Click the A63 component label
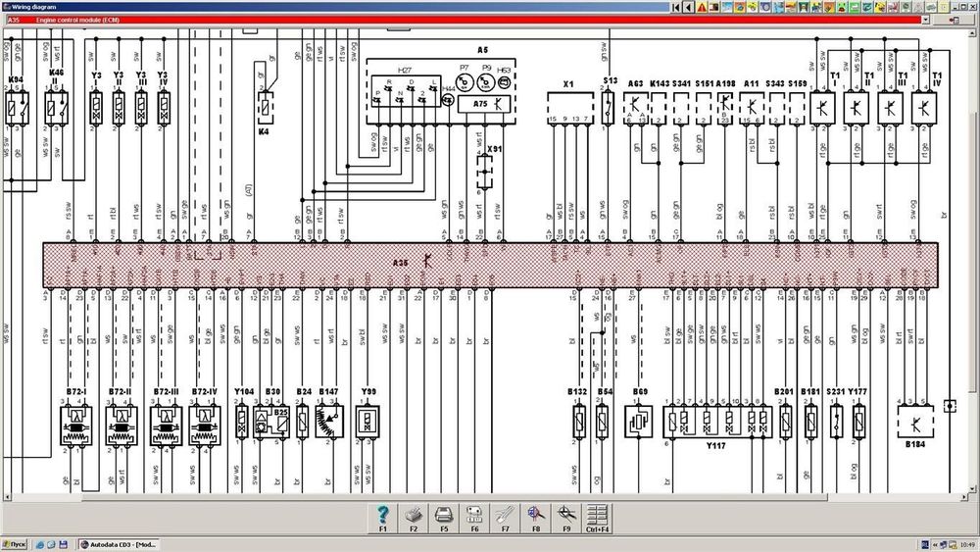Image resolution: width=980 pixels, height=552 pixels. [636, 83]
